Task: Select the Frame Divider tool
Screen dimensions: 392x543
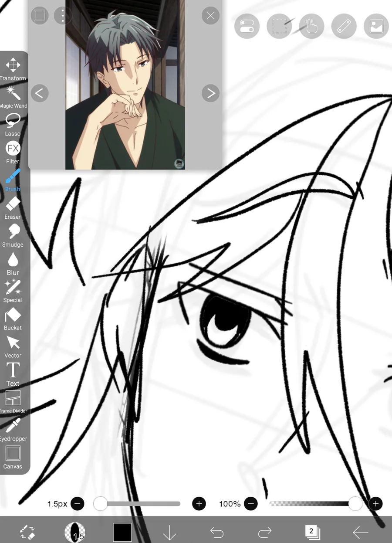Action: (x=13, y=402)
